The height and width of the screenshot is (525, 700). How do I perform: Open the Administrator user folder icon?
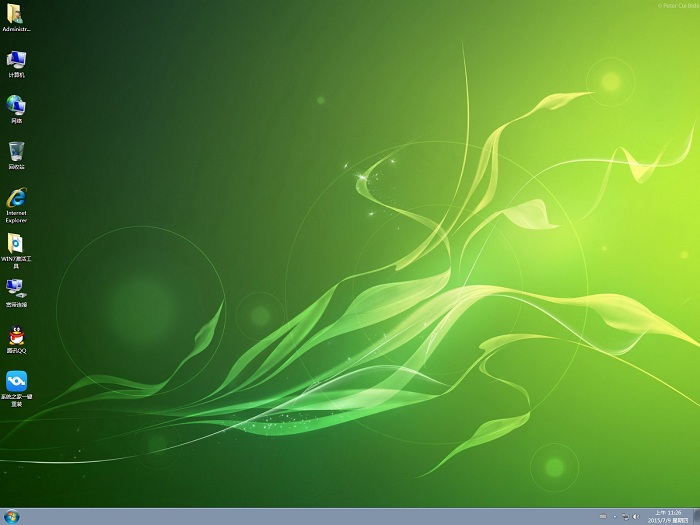[16, 13]
